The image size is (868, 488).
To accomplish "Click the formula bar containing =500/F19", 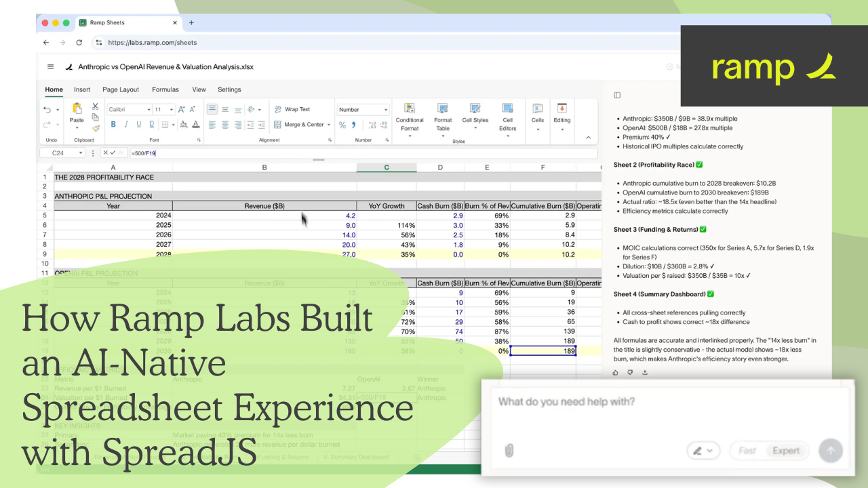I will [363, 153].
